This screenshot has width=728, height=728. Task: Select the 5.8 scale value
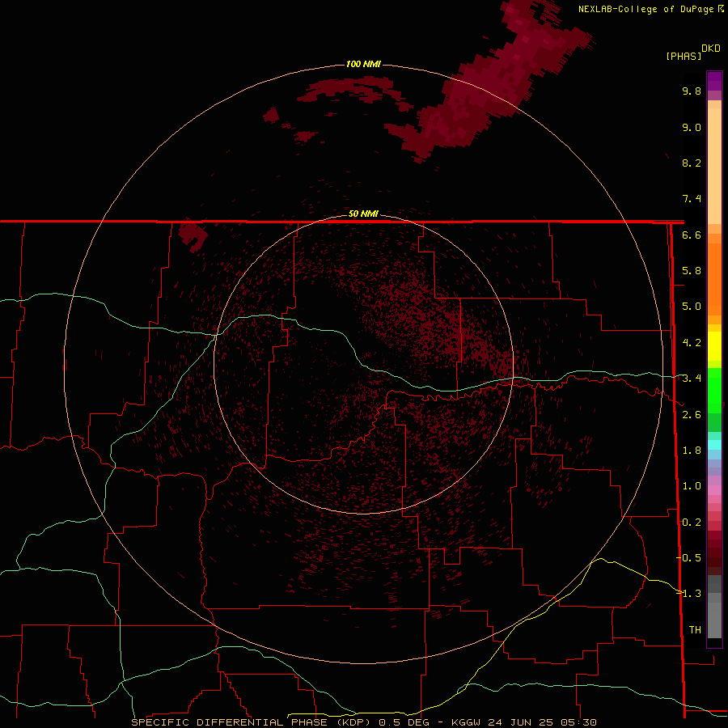coord(692,271)
